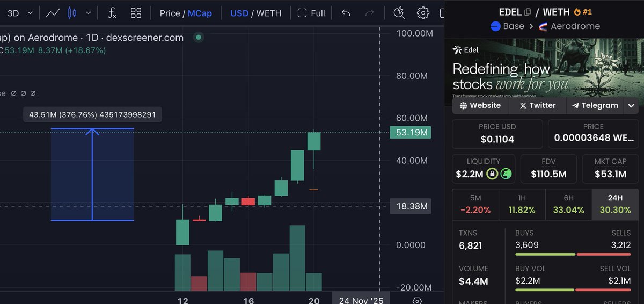Click the 100.00M price axis label
The height and width of the screenshot is (304, 644).
[x=413, y=33]
